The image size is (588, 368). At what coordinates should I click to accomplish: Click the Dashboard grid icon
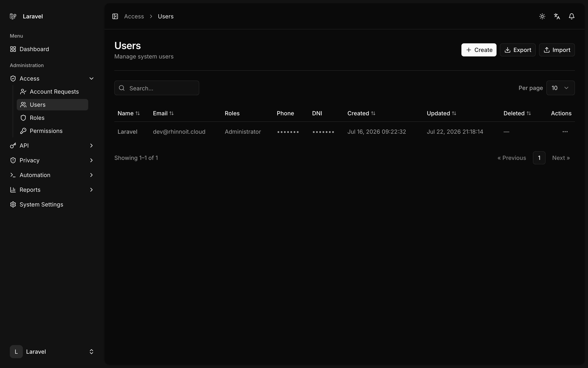click(x=13, y=49)
